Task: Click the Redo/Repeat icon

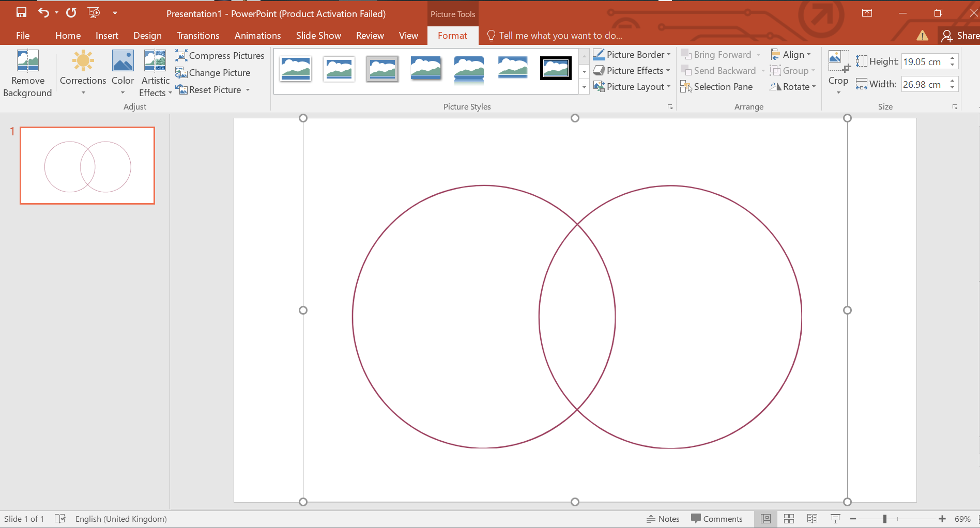Action: [x=71, y=13]
